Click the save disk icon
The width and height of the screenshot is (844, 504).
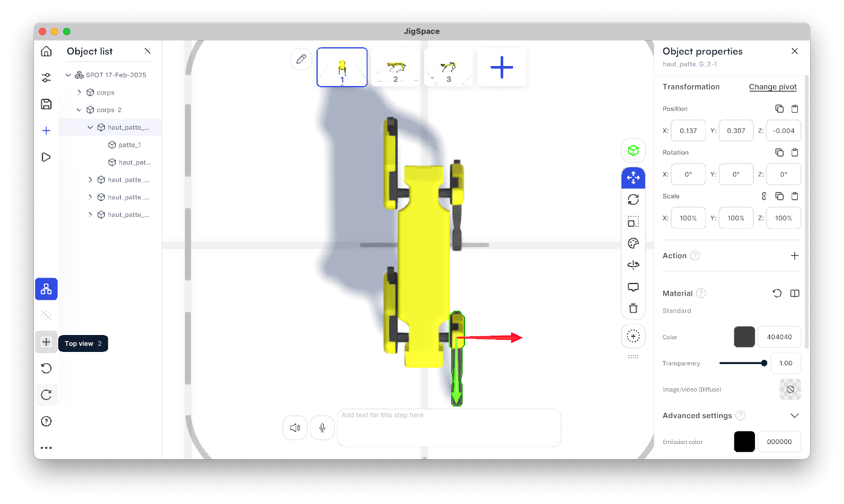coord(46,104)
